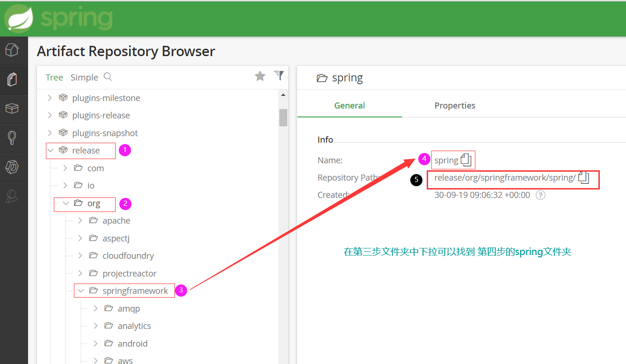The image size is (626, 364).
Task: Click the tree scrollbar thumb
Action: click(283, 117)
